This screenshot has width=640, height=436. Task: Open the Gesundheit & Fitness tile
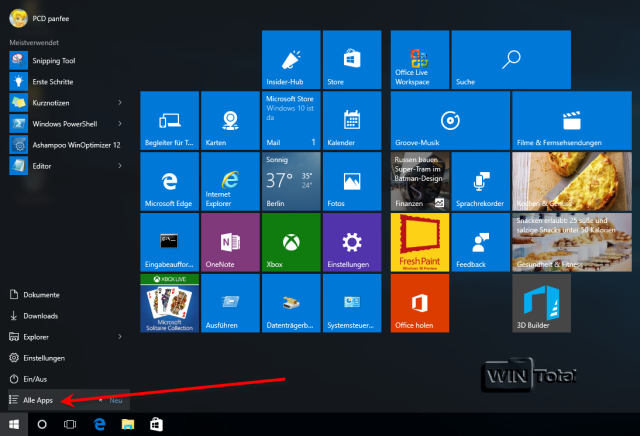pyautogui.click(x=572, y=242)
